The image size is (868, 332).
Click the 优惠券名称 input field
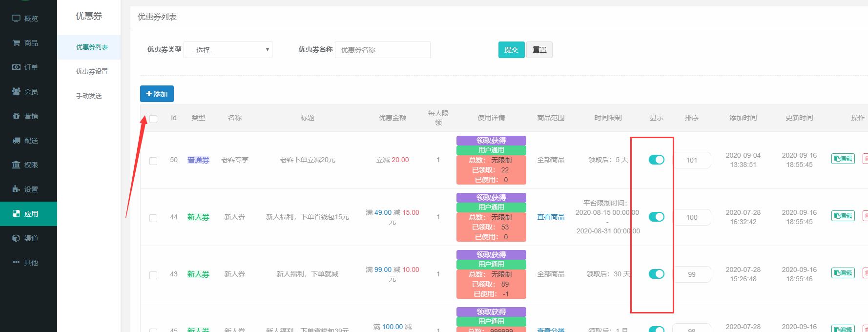click(x=382, y=50)
